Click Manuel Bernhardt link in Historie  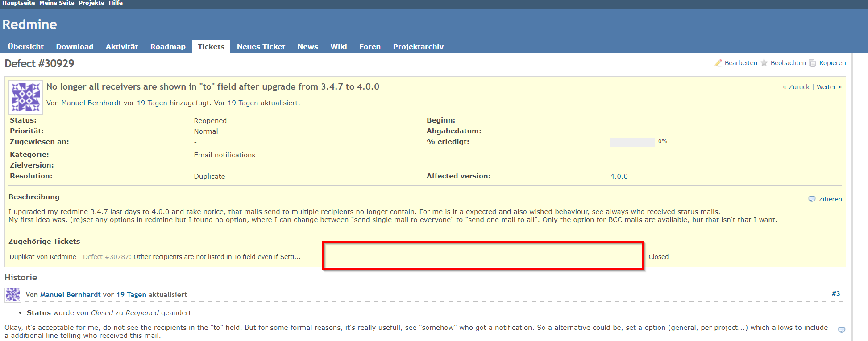(71, 295)
